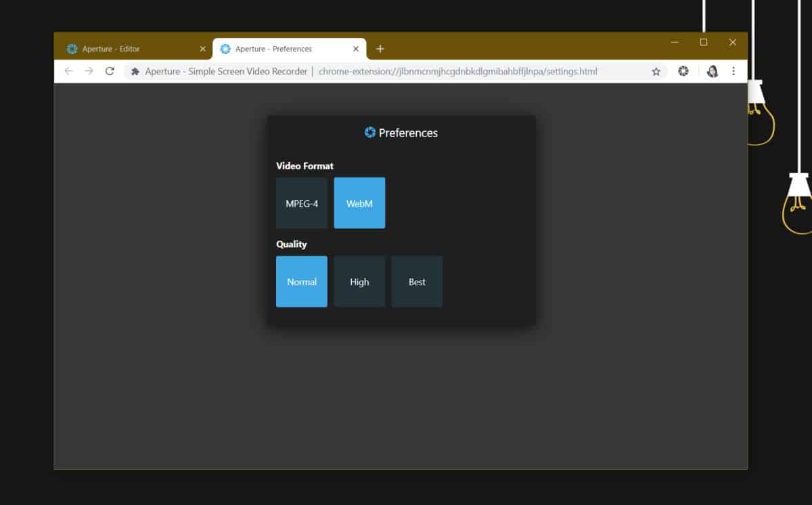The height and width of the screenshot is (505, 812).
Task: Open the Chrome three-dot menu
Action: pos(734,71)
